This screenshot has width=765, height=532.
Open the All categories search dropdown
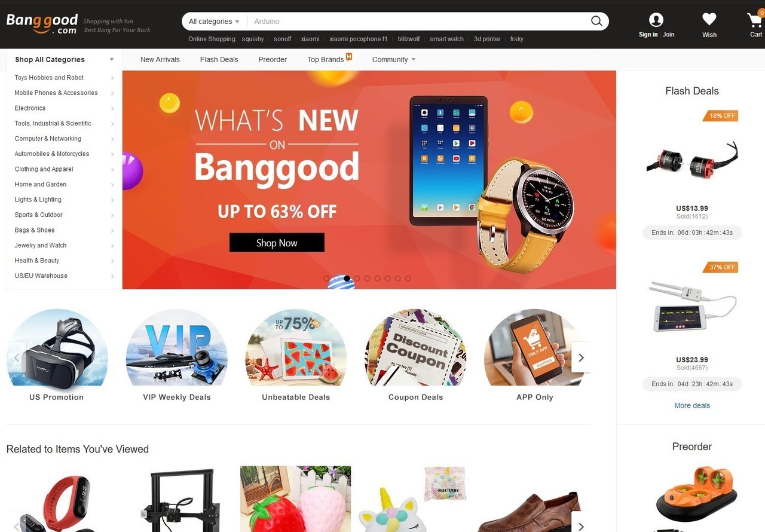pos(214,22)
